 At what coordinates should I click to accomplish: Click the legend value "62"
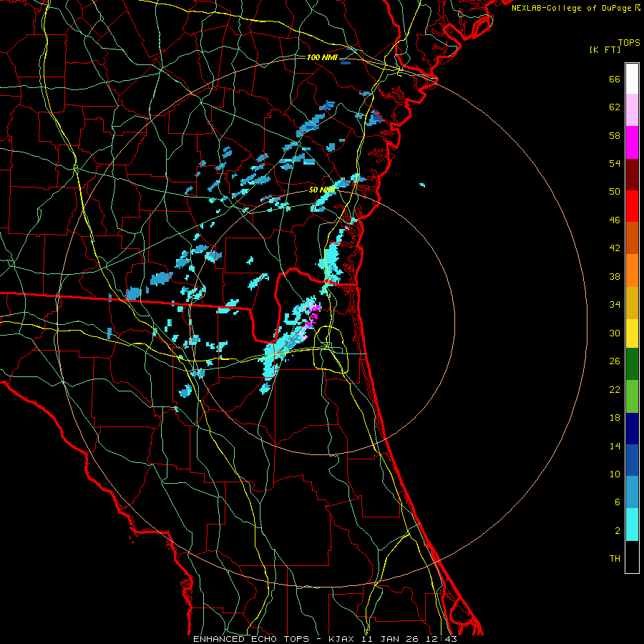pyautogui.click(x=615, y=107)
